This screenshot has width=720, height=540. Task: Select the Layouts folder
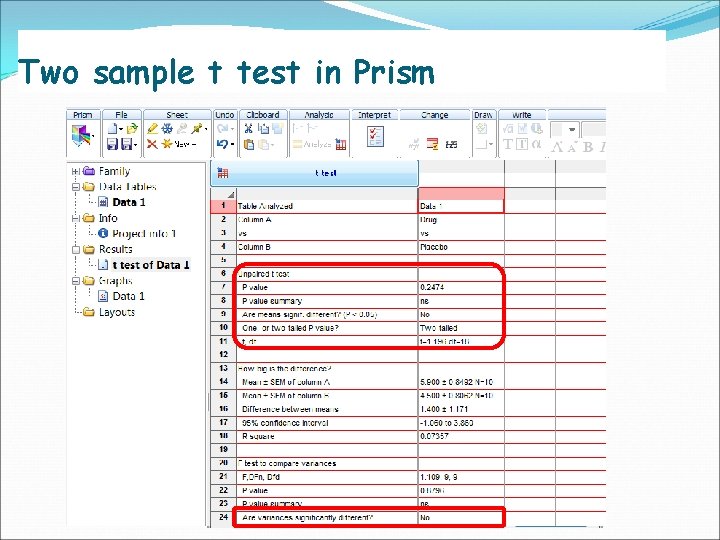117,312
